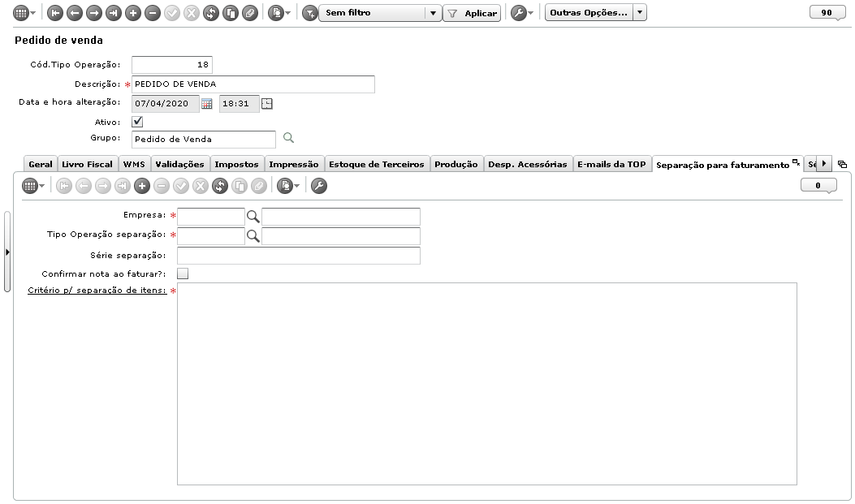Search Empresa with magnifier icon
855x504 pixels.
[x=253, y=217]
